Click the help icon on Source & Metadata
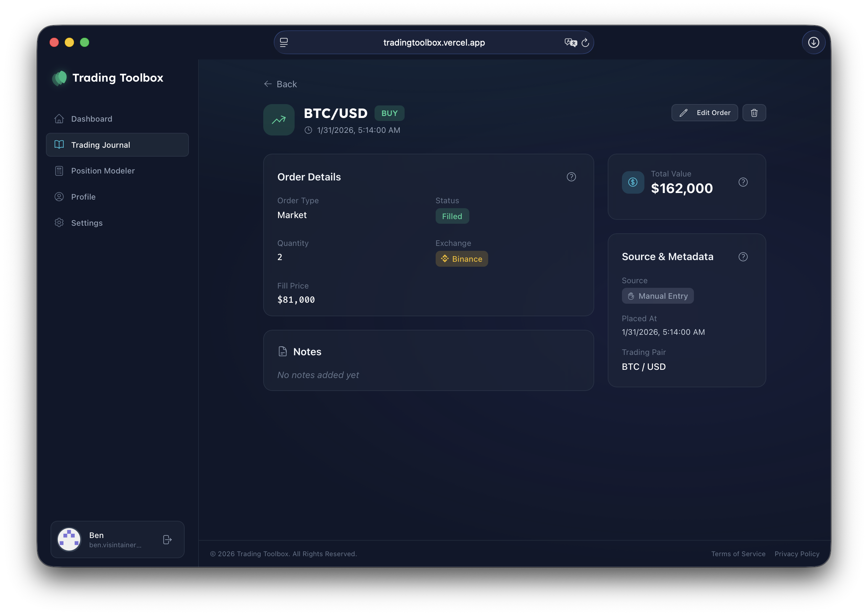 point(743,256)
